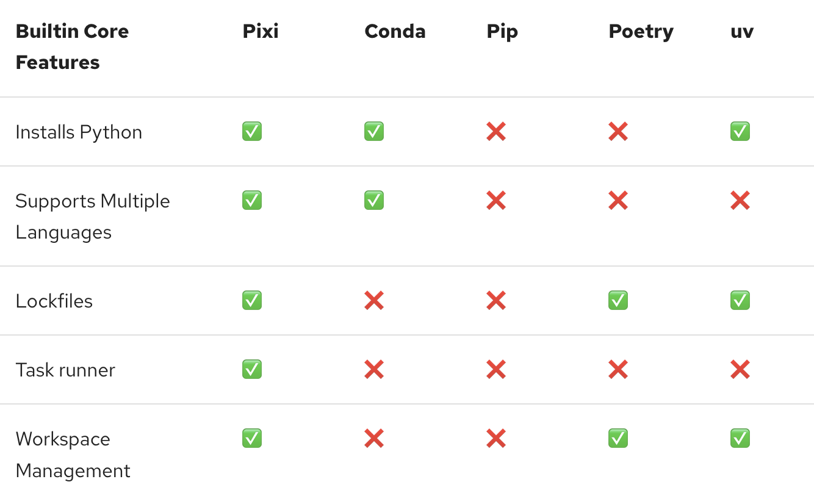This screenshot has width=814, height=504.
Task: Click the Poetry Task runner cross icon
Action: (618, 369)
